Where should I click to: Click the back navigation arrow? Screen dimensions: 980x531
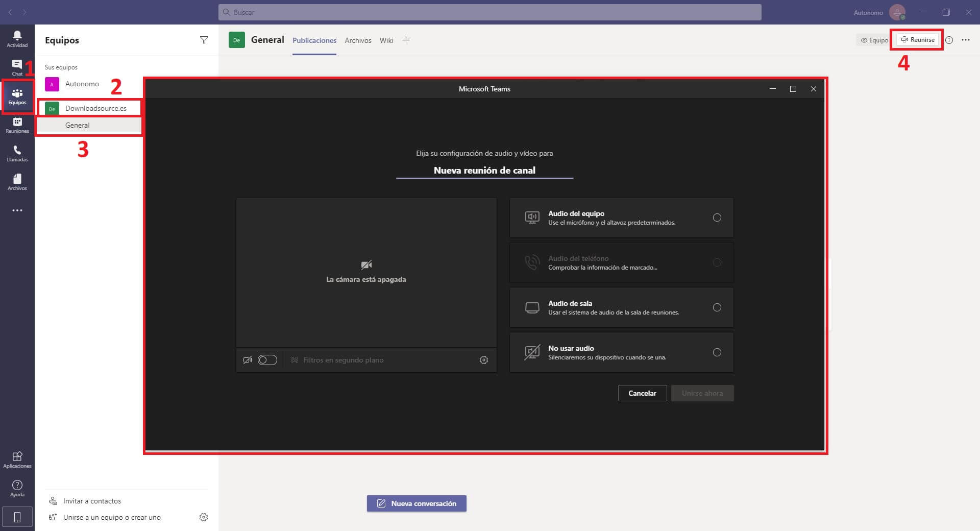coord(10,12)
